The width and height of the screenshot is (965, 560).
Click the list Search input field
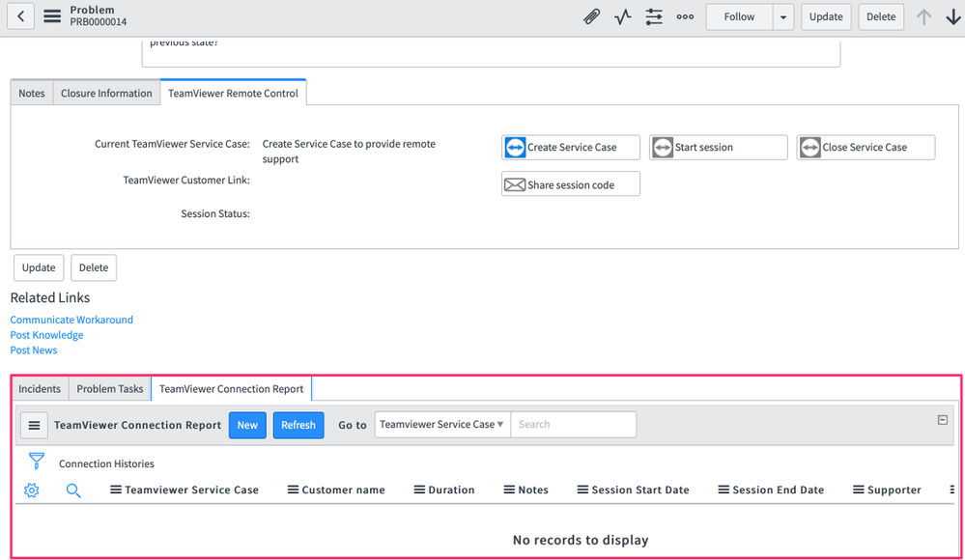point(574,424)
